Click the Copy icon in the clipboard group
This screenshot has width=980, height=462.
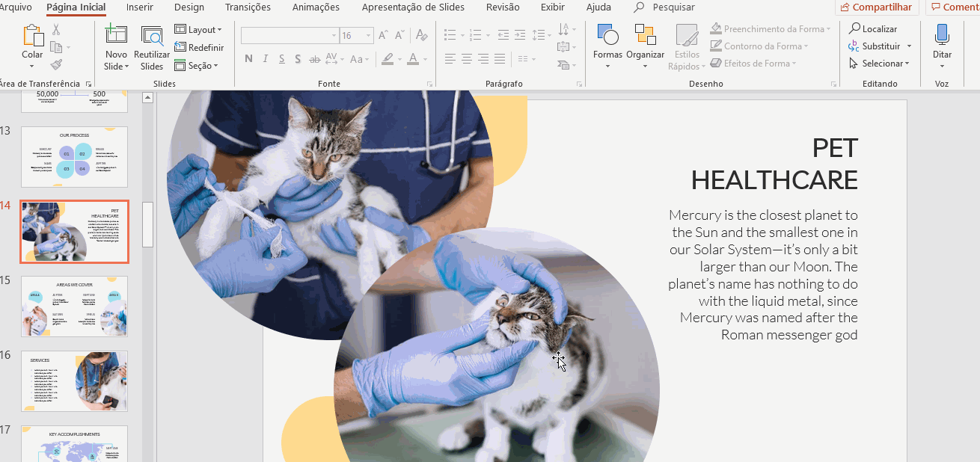(x=56, y=47)
